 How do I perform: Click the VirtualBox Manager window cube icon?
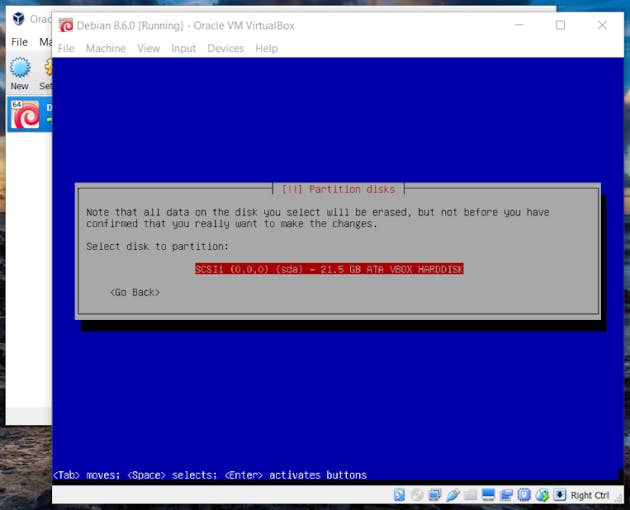(18, 18)
